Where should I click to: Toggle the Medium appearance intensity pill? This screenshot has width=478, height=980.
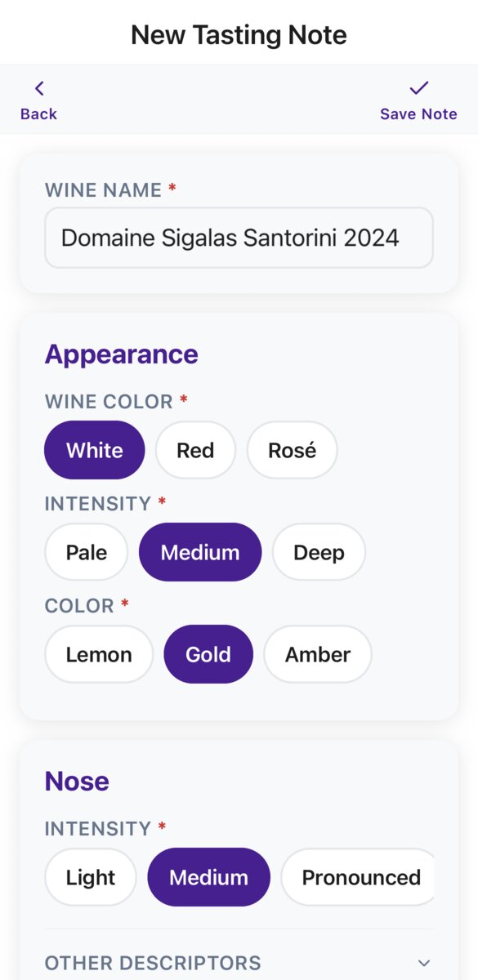(200, 552)
